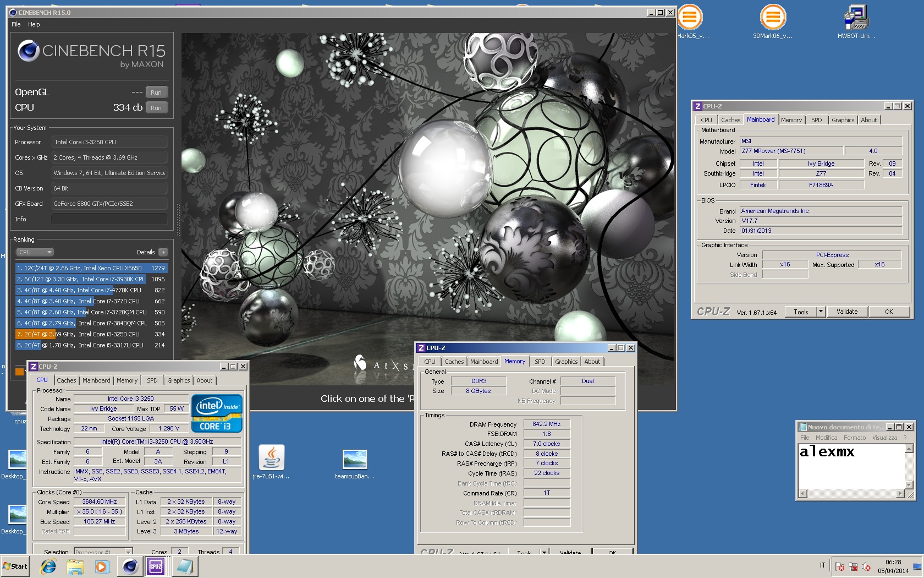Open Notepad File menu
Image resolution: width=924 pixels, height=578 pixels.
[805, 438]
